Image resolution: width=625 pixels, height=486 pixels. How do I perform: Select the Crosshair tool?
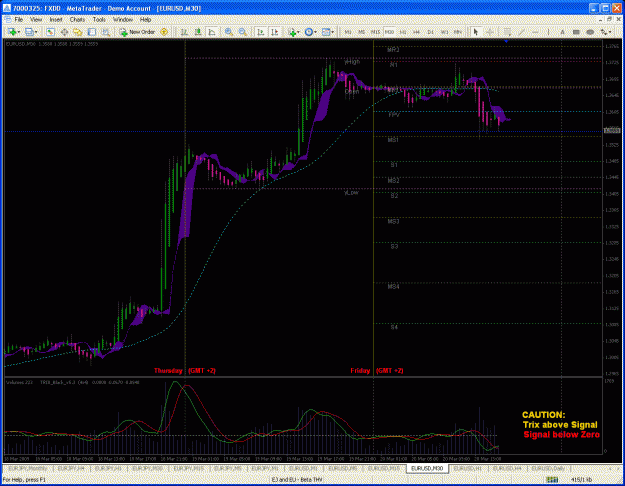pyautogui.click(x=489, y=32)
